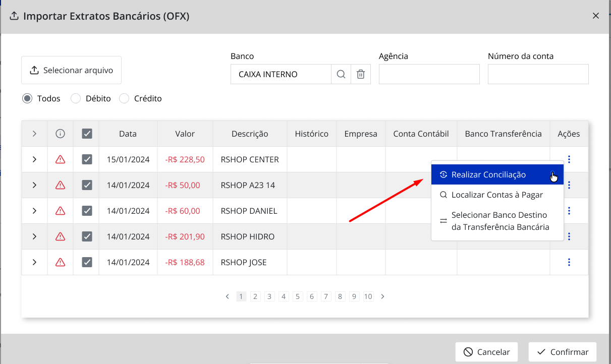Open actions menu for RSHOP HIDRO row
The image size is (611, 364).
tap(569, 236)
